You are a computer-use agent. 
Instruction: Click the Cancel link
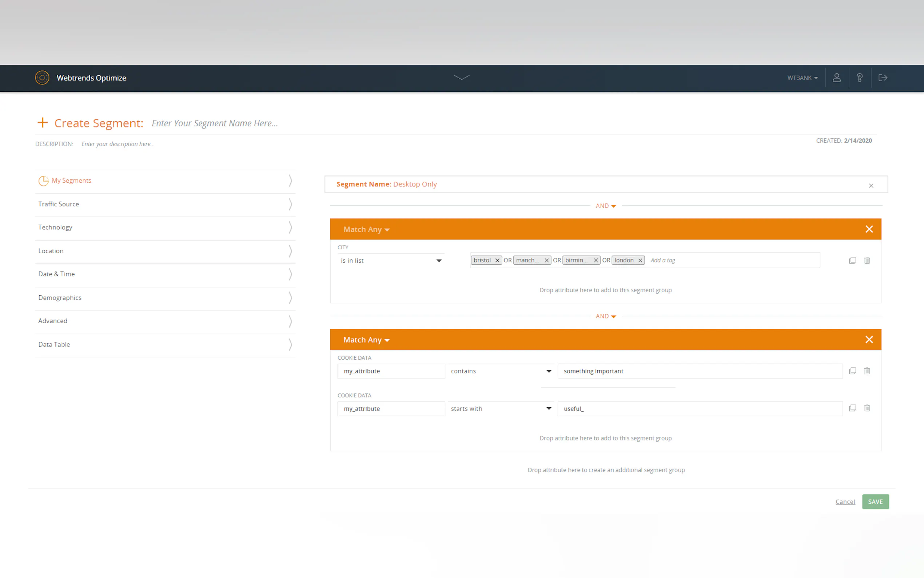pyautogui.click(x=845, y=502)
